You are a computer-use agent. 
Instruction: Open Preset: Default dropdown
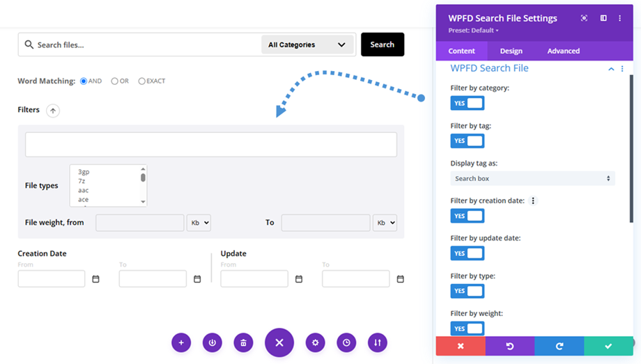(473, 30)
